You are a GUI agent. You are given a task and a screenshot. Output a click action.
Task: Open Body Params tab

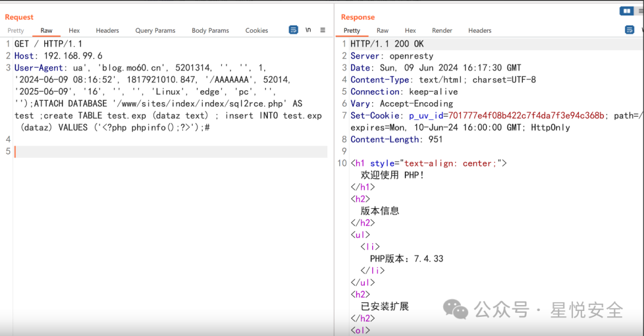pos(210,30)
